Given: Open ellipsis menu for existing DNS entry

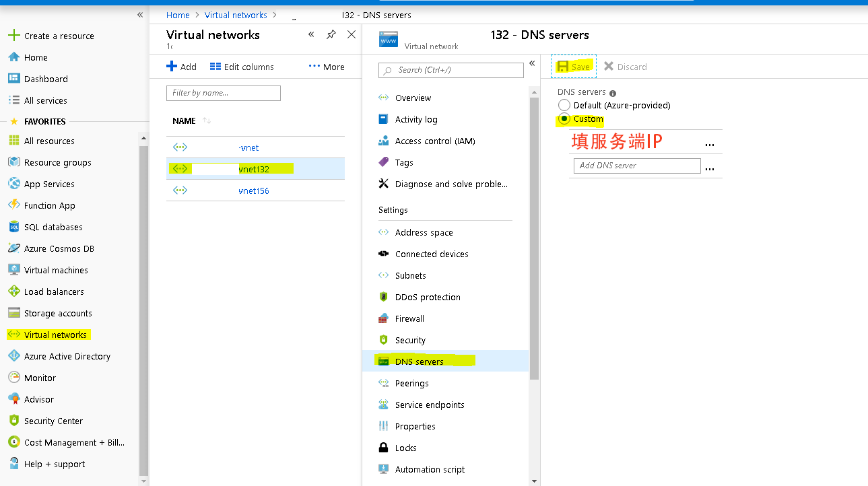Looking at the screenshot, I should point(710,143).
